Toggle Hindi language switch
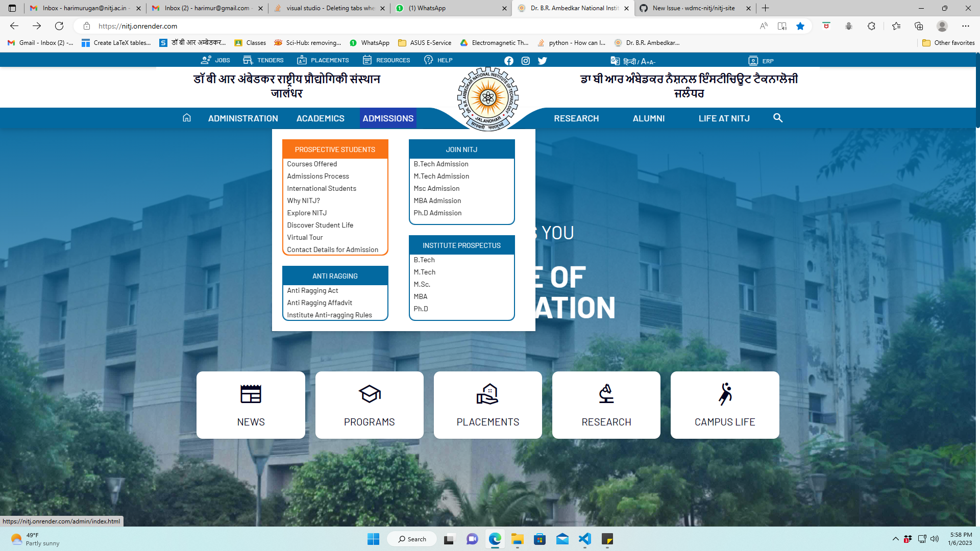Screen dimensions: 980x551 [629, 61]
